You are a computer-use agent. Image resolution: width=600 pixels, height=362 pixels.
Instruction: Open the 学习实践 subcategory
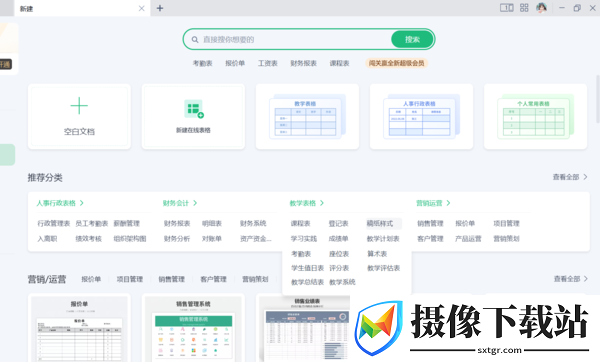[303, 239]
